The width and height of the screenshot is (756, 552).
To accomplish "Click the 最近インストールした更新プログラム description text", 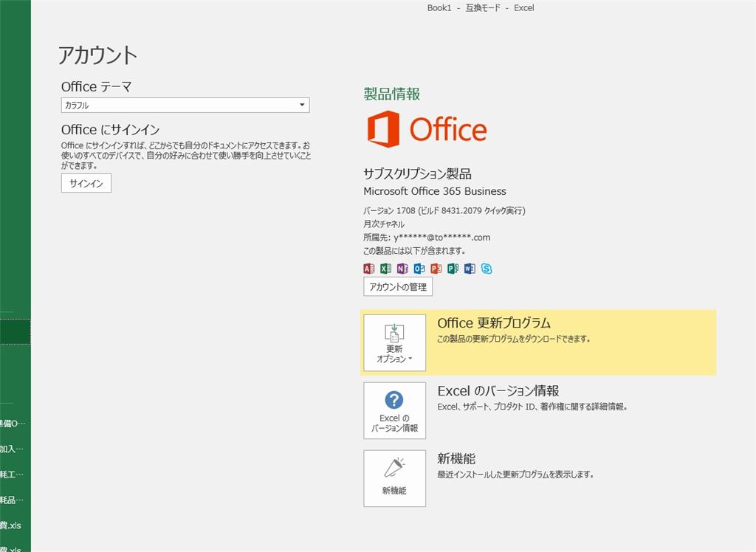I will coord(515,475).
